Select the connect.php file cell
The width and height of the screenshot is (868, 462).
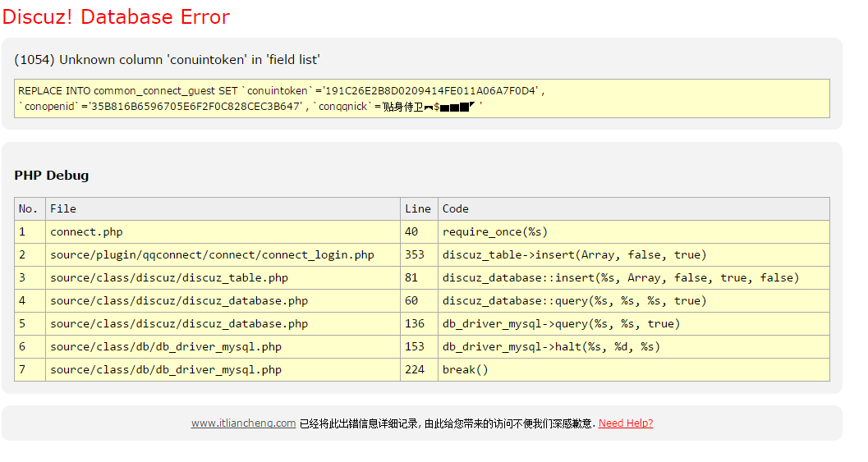(x=86, y=231)
